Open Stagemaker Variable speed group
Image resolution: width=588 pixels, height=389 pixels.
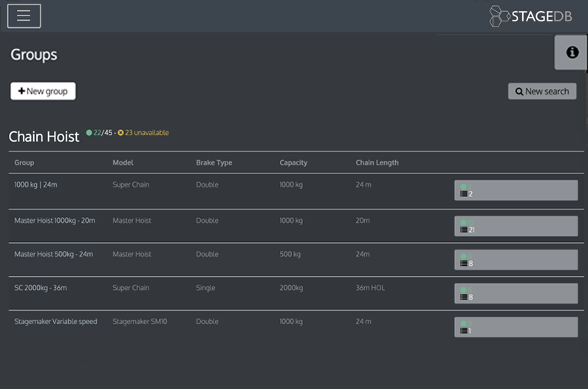tap(55, 322)
